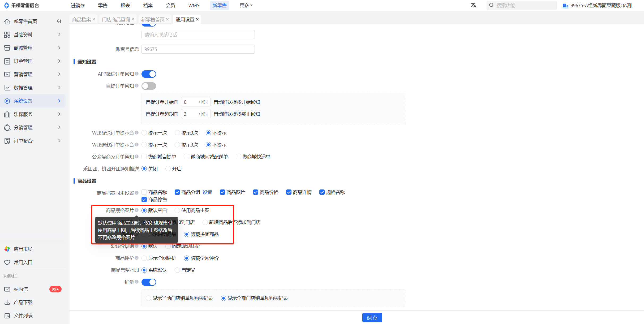Switch to the 门店商品查询 tab

click(116, 19)
